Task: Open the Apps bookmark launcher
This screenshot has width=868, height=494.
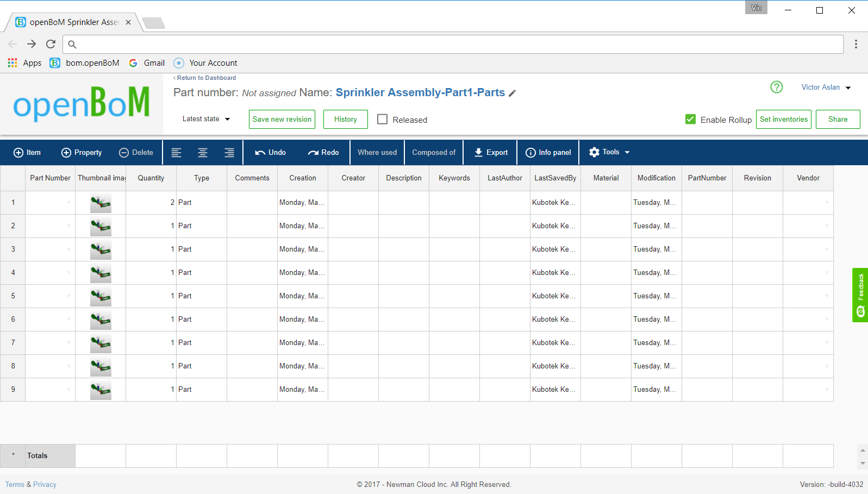Action: (x=25, y=63)
